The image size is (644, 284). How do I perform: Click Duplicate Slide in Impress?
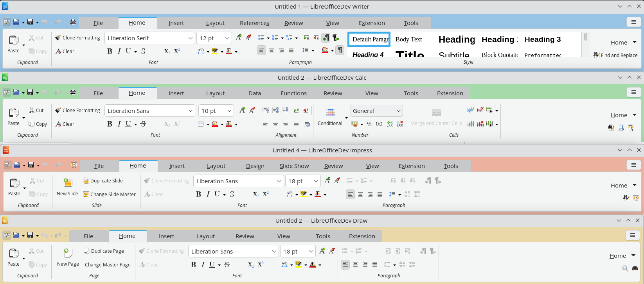(103, 180)
